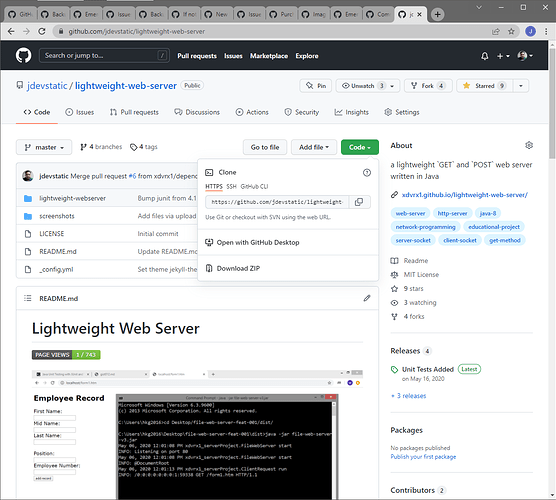Screen dimensions: 556x500
Task: Click the page vertical scrollbar thumb
Action: (552, 103)
